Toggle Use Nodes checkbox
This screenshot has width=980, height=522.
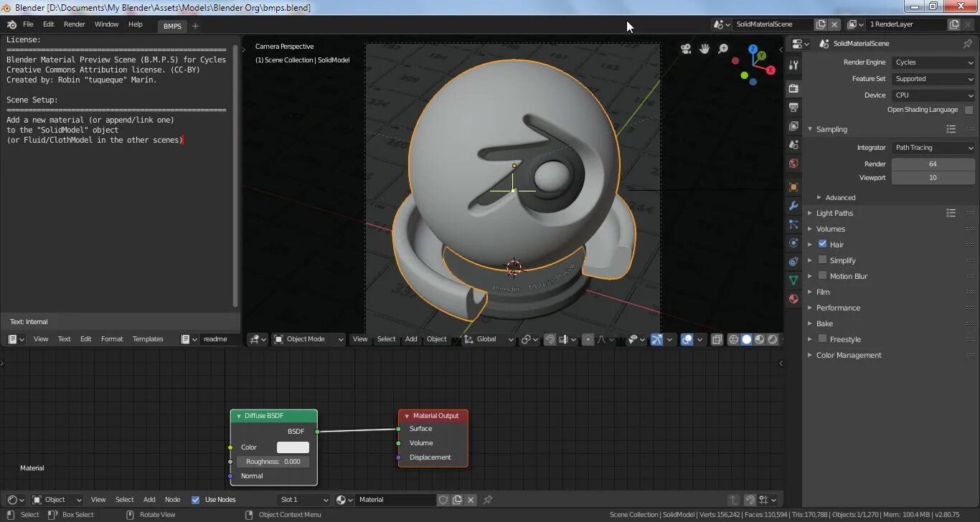pos(195,500)
